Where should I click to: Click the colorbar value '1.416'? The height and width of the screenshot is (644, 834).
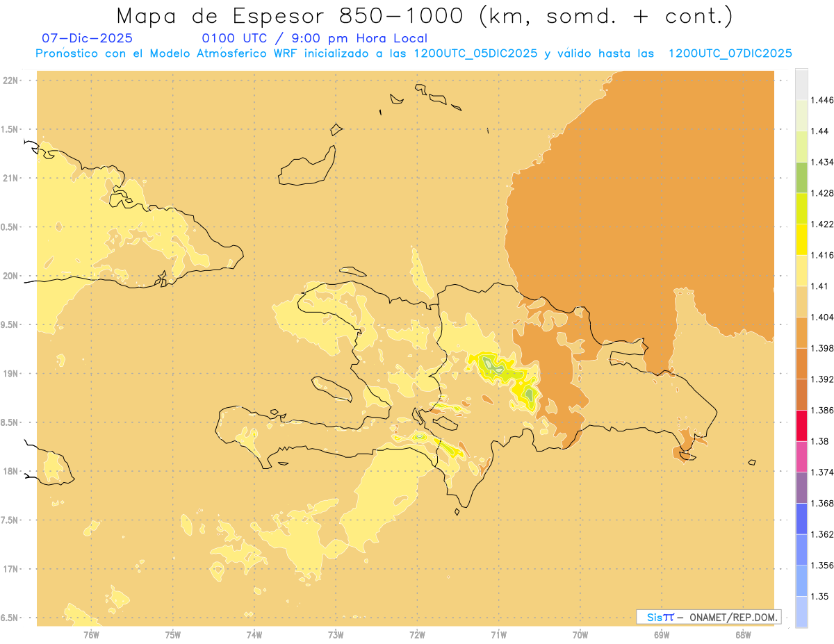click(x=822, y=255)
